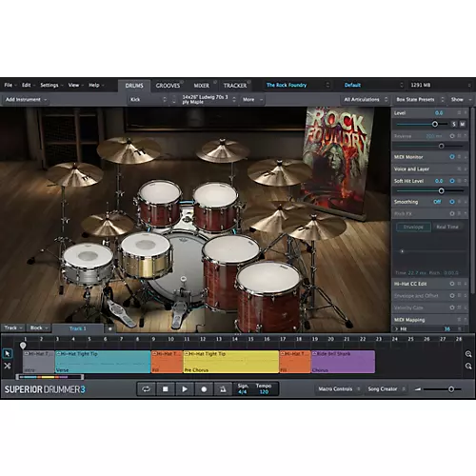Screen dimensions: 476x476
Task: Click the record button
Action: [204, 389]
